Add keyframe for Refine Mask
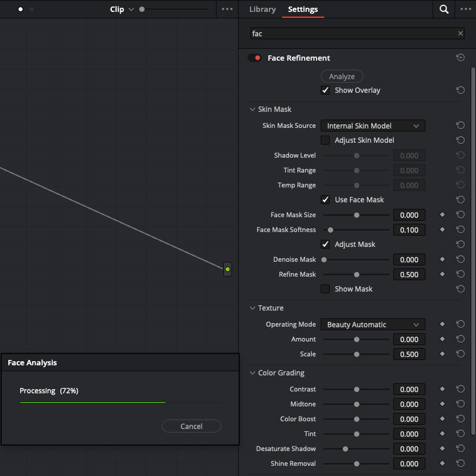The height and width of the screenshot is (476, 476). pyautogui.click(x=442, y=274)
